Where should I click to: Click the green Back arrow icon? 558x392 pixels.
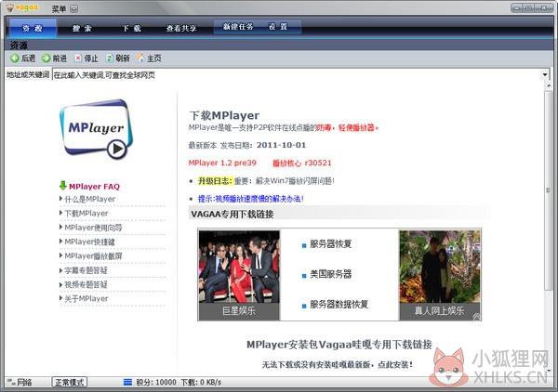pos(15,58)
